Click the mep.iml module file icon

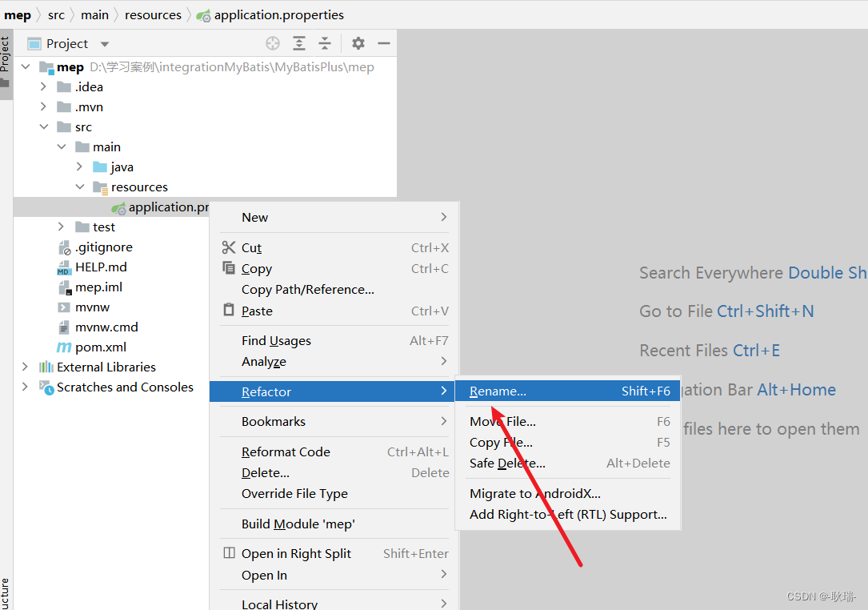pos(65,287)
